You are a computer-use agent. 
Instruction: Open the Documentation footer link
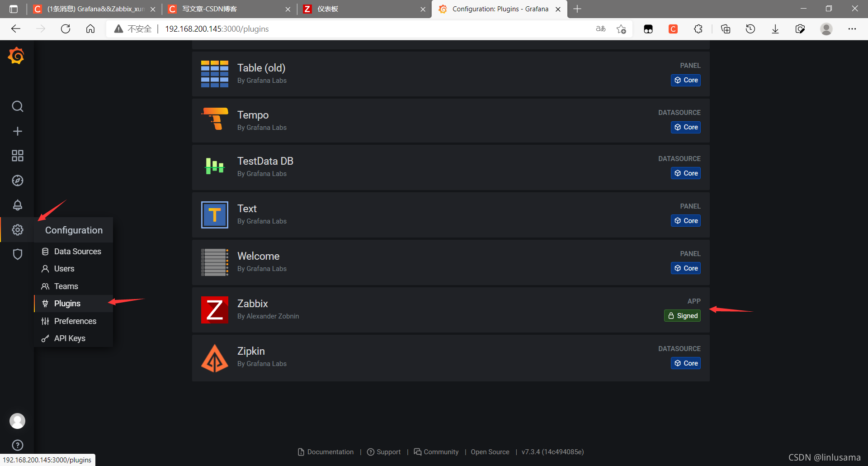[330, 452]
